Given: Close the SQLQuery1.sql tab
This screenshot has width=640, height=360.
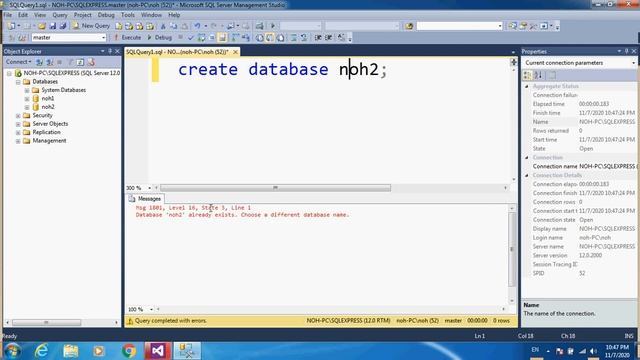Looking at the screenshot, I should 236,52.
